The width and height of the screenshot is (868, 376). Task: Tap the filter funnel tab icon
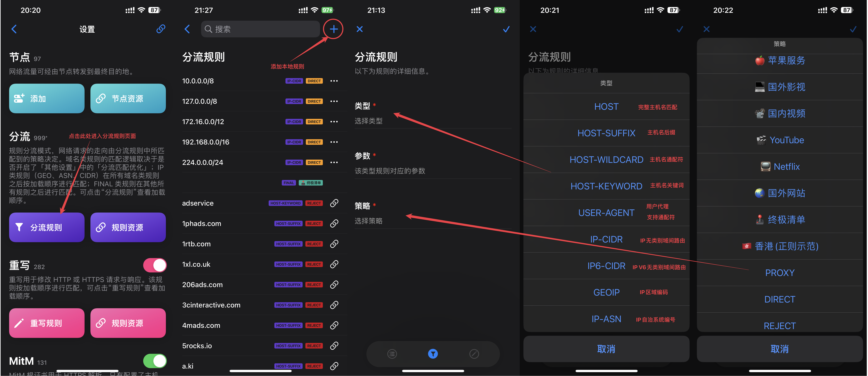433,354
